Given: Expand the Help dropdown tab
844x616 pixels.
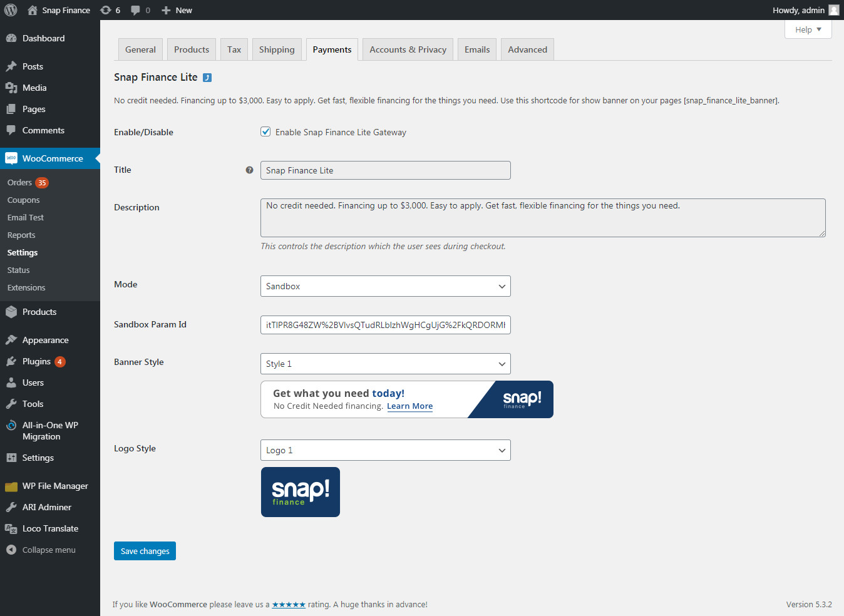Looking at the screenshot, I should coord(808,29).
